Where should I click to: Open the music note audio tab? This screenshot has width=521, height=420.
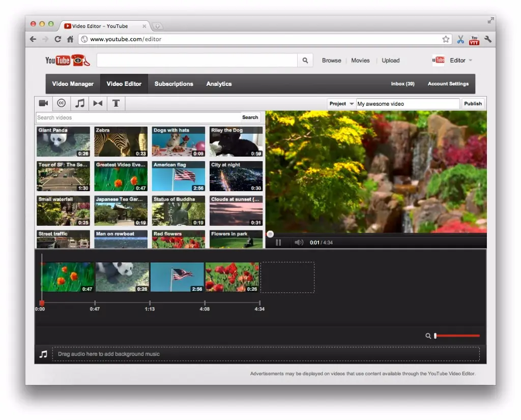point(80,103)
